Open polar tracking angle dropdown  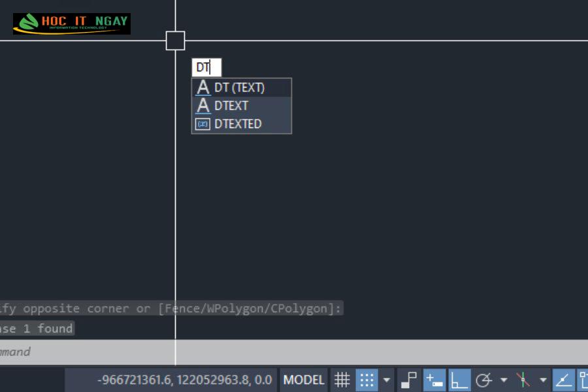pos(504,380)
